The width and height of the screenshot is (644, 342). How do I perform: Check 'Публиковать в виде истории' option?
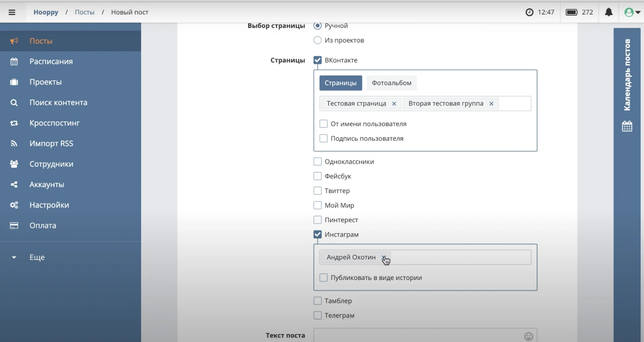point(323,278)
